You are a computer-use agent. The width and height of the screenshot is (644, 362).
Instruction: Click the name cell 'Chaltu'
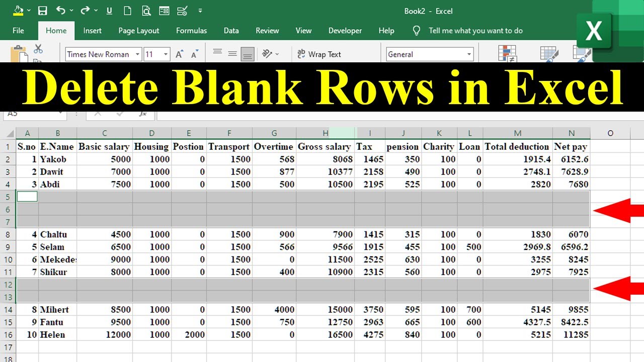pos(58,234)
